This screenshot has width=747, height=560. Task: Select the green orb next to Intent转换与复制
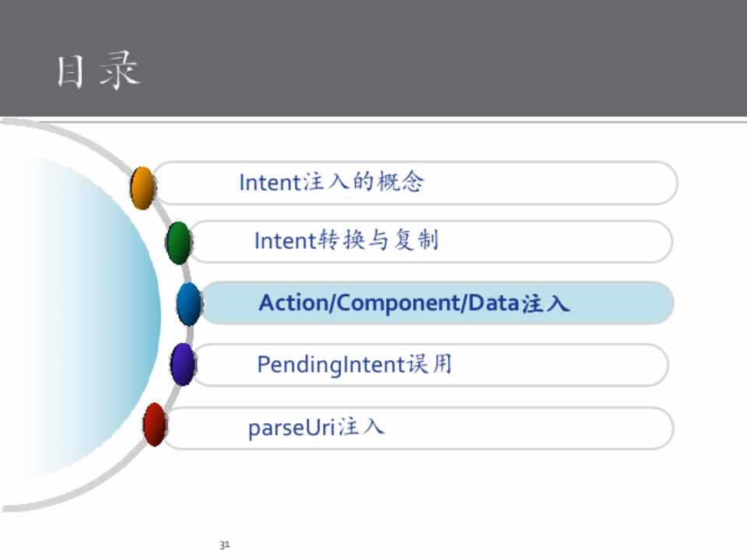click(x=178, y=243)
